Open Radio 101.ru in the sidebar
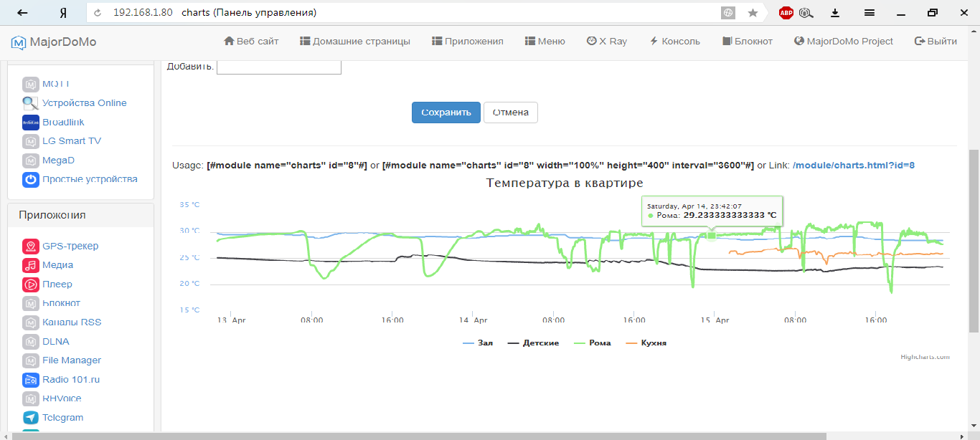The height and width of the screenshot is (440, 980). point(71,380)
